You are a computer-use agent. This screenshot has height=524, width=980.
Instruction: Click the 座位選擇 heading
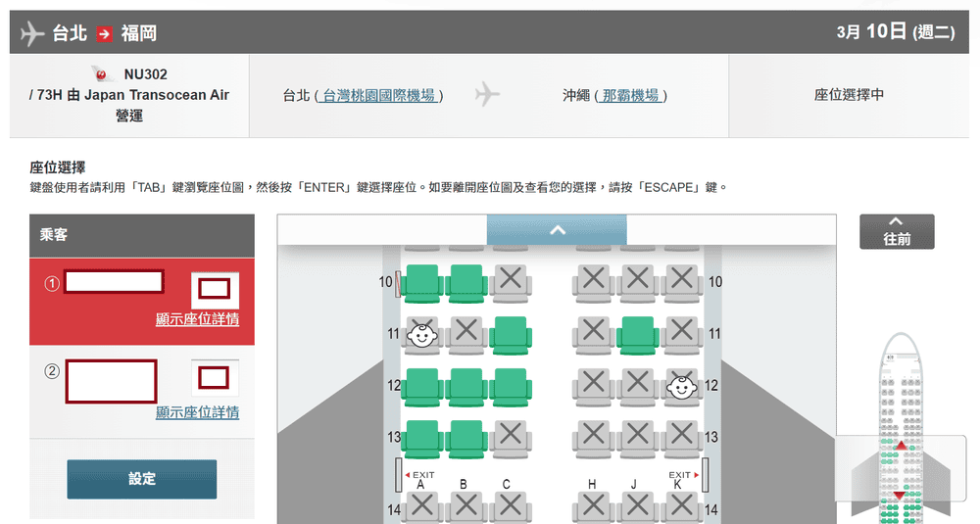click(x=58, y=167)
